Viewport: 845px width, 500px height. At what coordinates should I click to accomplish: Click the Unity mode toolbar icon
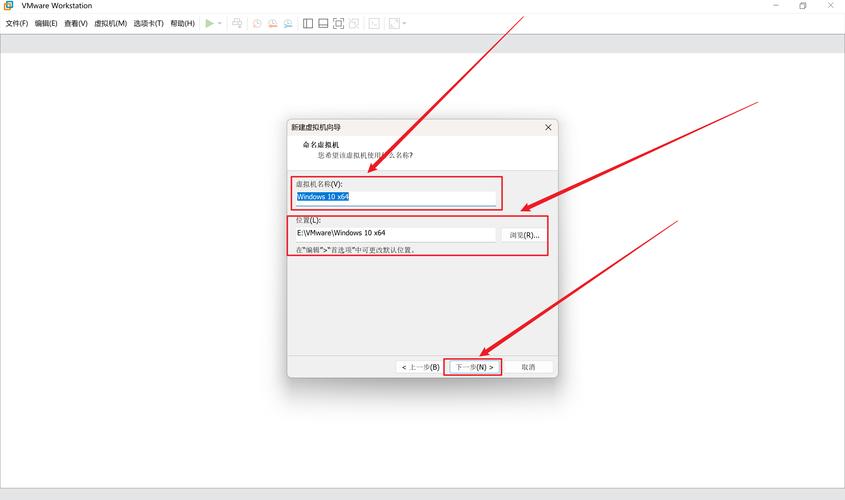pos(354,23)
